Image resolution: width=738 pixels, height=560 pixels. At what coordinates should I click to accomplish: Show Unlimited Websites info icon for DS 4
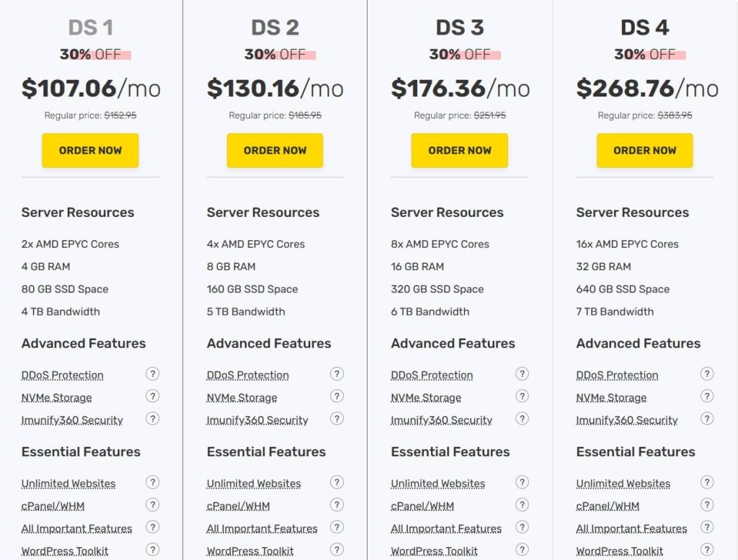click(x=707, y=482)
